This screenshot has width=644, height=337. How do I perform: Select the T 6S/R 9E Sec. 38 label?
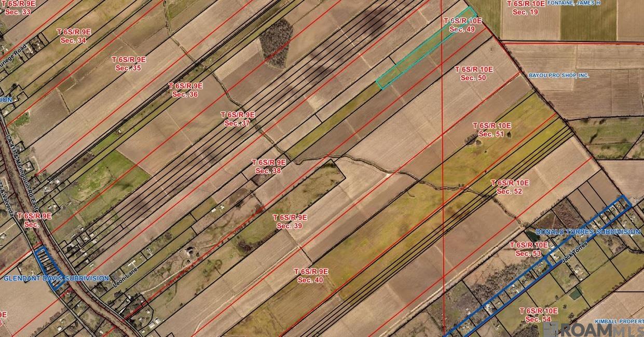click(269, 166)
